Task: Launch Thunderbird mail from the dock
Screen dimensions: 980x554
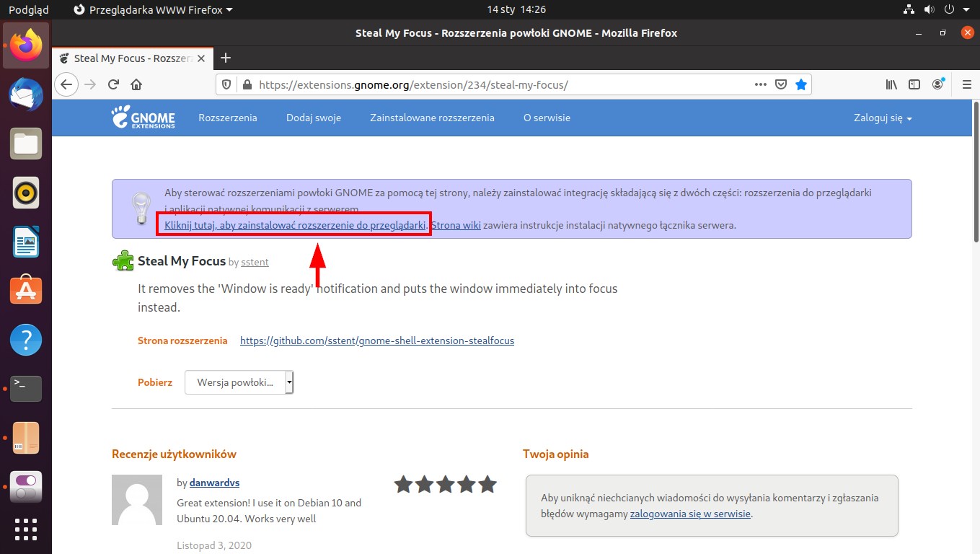Action: 26,94
